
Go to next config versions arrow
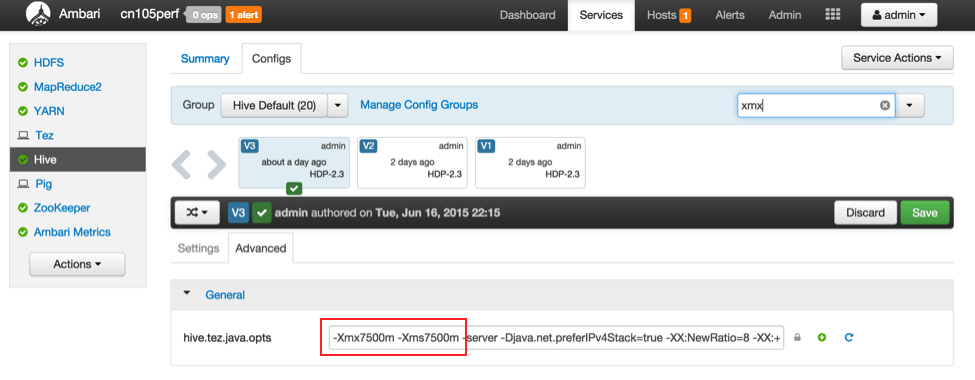[216, 164]
